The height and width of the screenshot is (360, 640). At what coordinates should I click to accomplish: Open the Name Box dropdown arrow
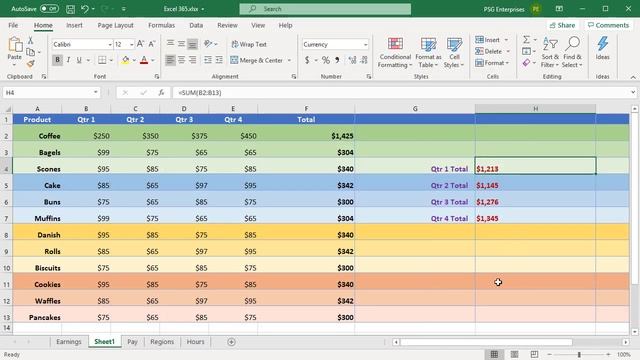96,92
